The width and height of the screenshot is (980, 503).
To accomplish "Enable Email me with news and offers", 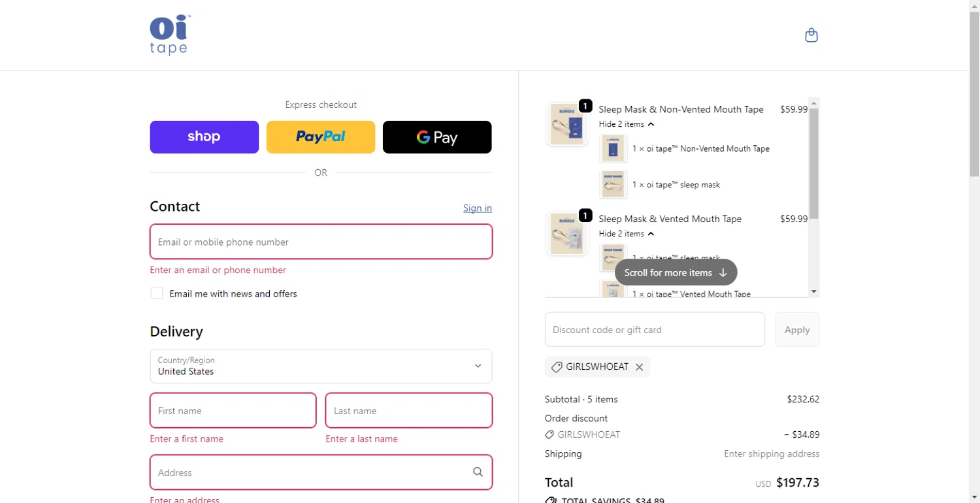I will pos(157,293).
